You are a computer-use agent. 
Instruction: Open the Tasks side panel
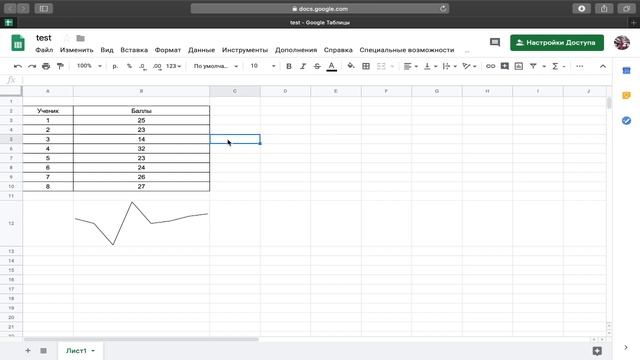point(627,120)
